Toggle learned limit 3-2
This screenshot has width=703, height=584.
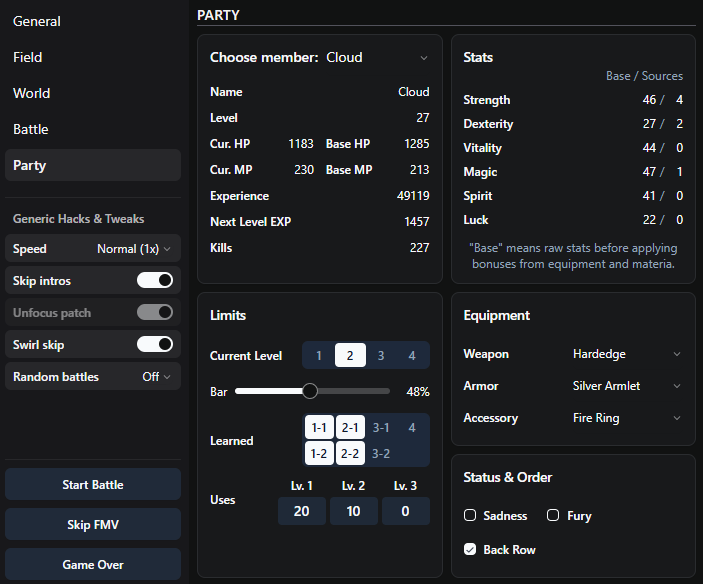[381, 454]
